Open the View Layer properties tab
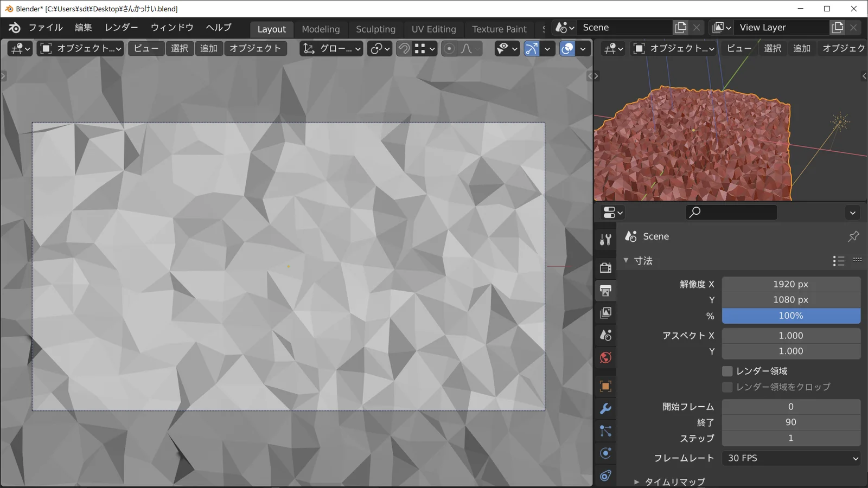Viewport: 868px width, 488px height. point(606,312)
